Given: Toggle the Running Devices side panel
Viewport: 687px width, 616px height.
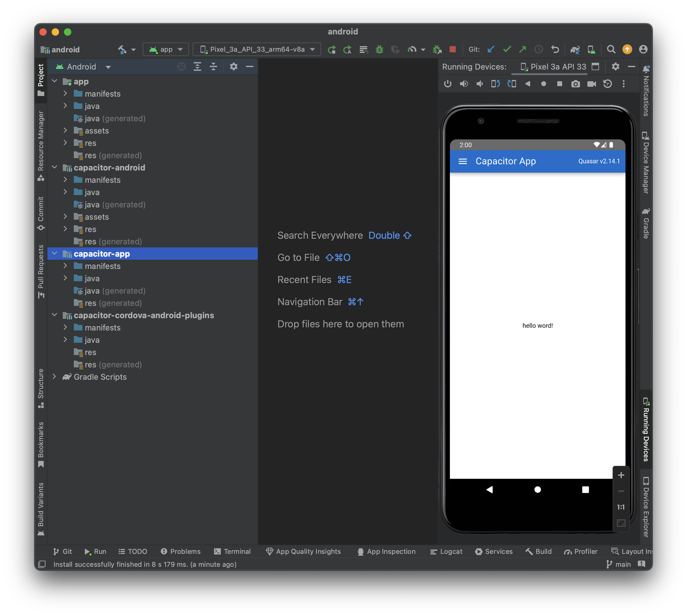Looking at the screenshot, I should click(x=645, y=430).
